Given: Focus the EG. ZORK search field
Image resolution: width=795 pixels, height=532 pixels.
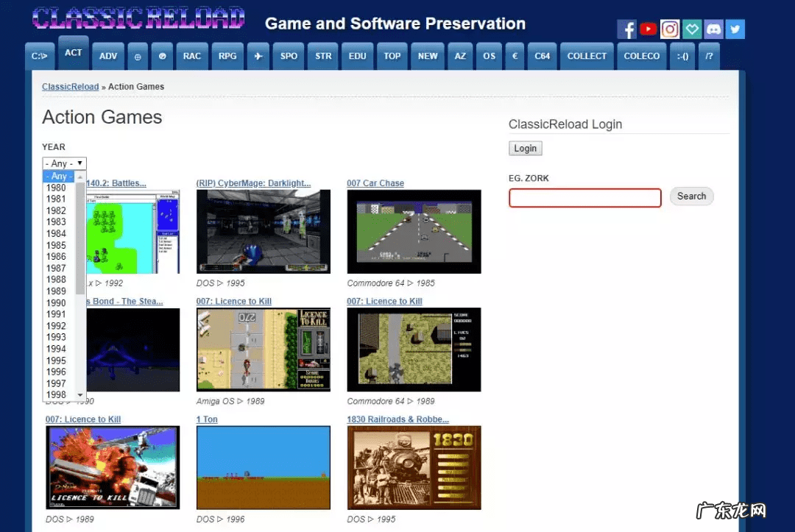Looking at the screenshot, I should coord(585,198).
